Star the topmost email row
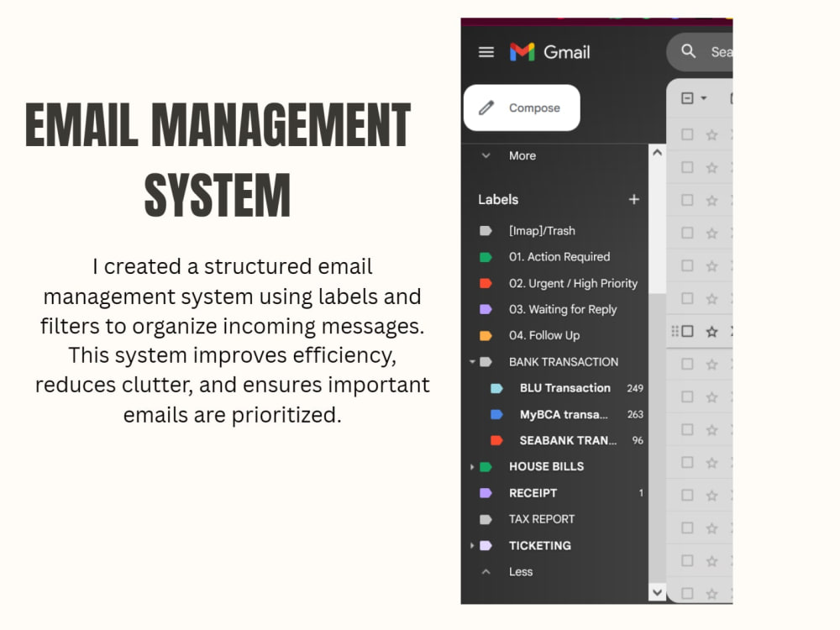Screen dimensions: 840x630 coord(711,135)
